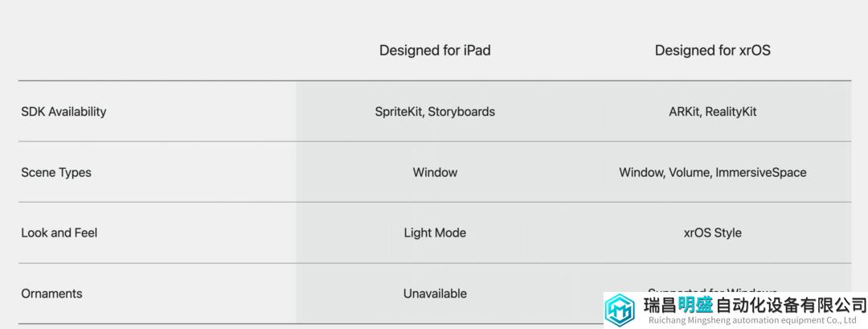868x329 pixels.
Task: Click the hexagonal company logo icon
Action: pyautogui.click(x=620, y=310)
